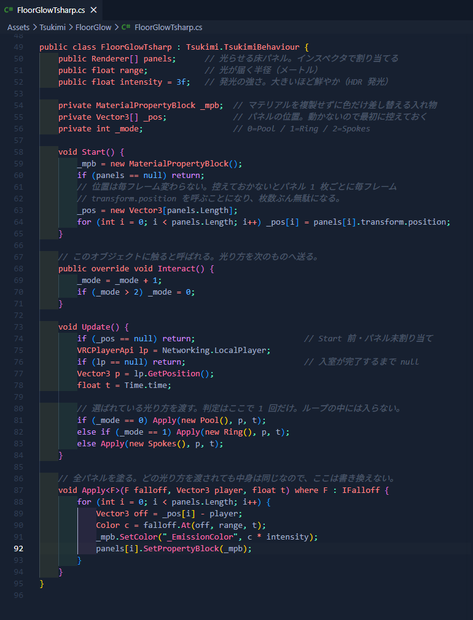The height and width of the screenshot is (620, 473).
Task: Click line number 58 at the Start method
Action: (x=18, y=152)
